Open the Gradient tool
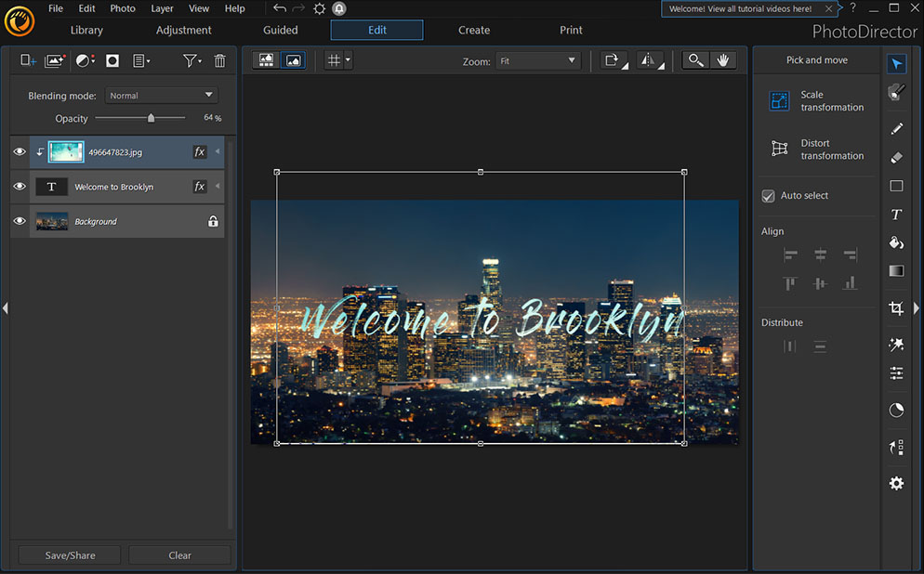Viewport: 924px width, 574px height. tap(896, 270)
